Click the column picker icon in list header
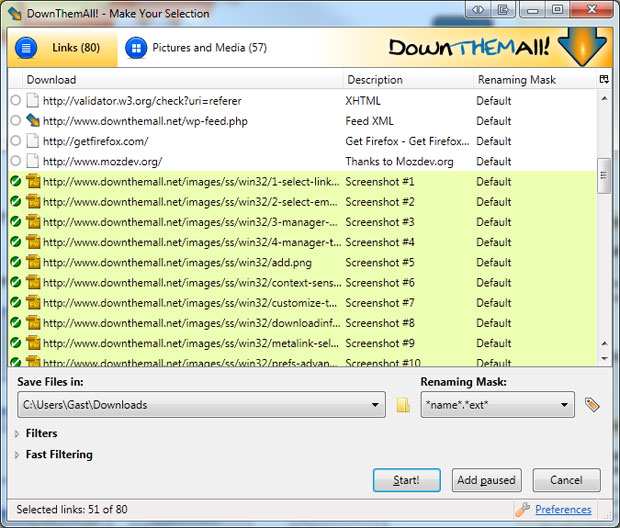Screen dimensions: 620x528 point(604,79)
